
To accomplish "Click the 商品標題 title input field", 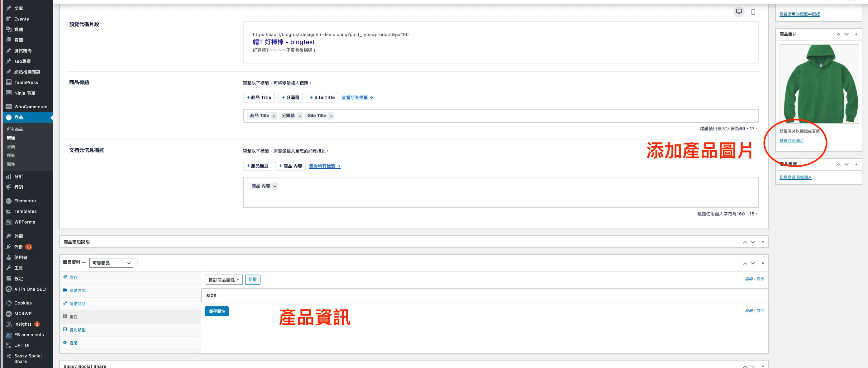I will click(x=500, y=116).
